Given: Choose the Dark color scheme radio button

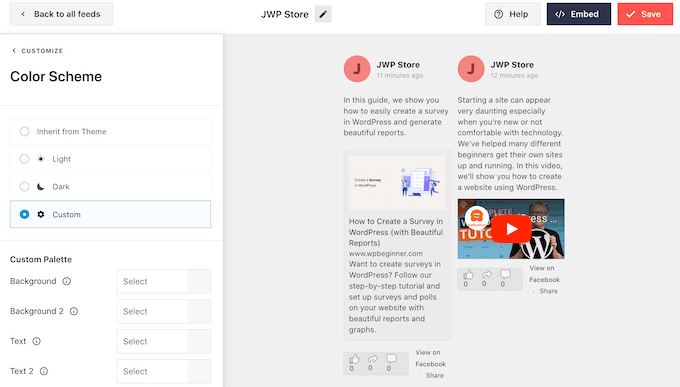Looking at the screenshot, I should pos(24,187).
